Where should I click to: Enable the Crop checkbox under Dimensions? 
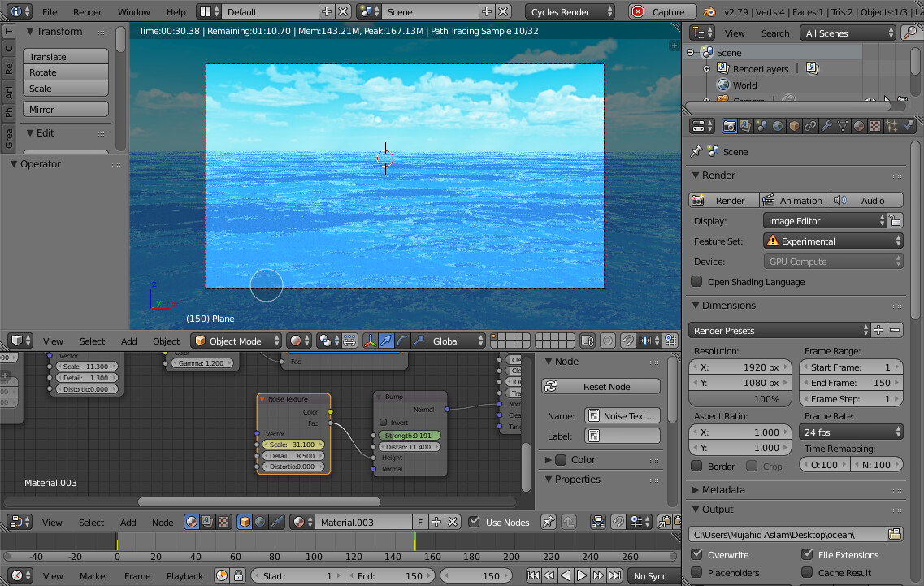(x=752, y=466)
